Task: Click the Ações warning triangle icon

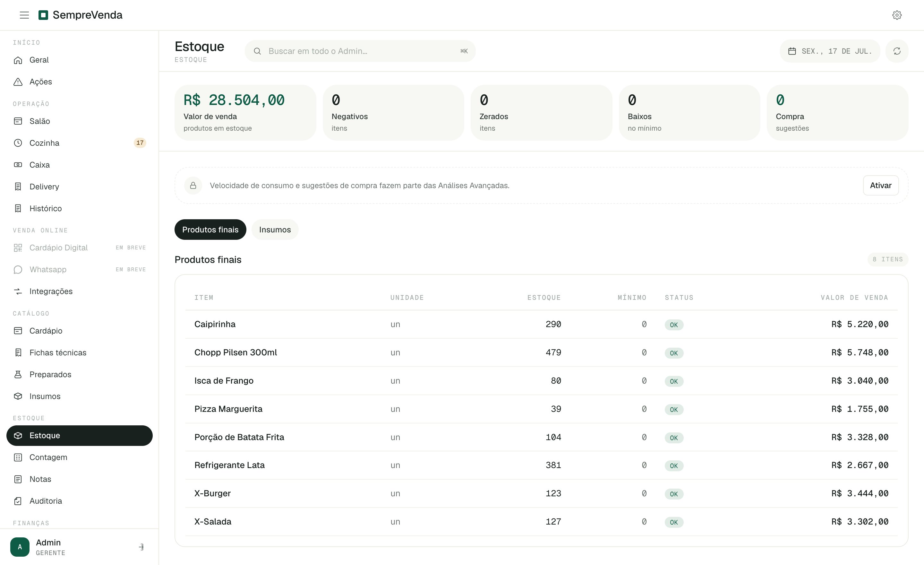Action: pos(18,82)
